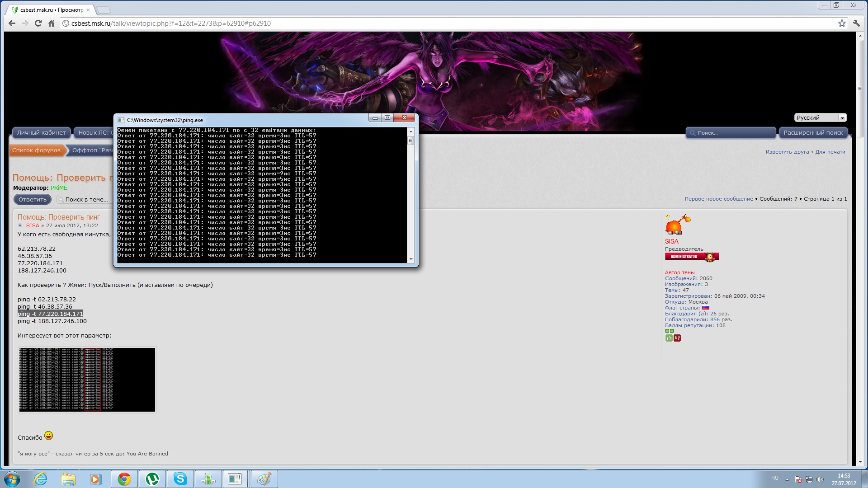
Task: Launch Paint from the taskbar
Action: pos(264,479)
